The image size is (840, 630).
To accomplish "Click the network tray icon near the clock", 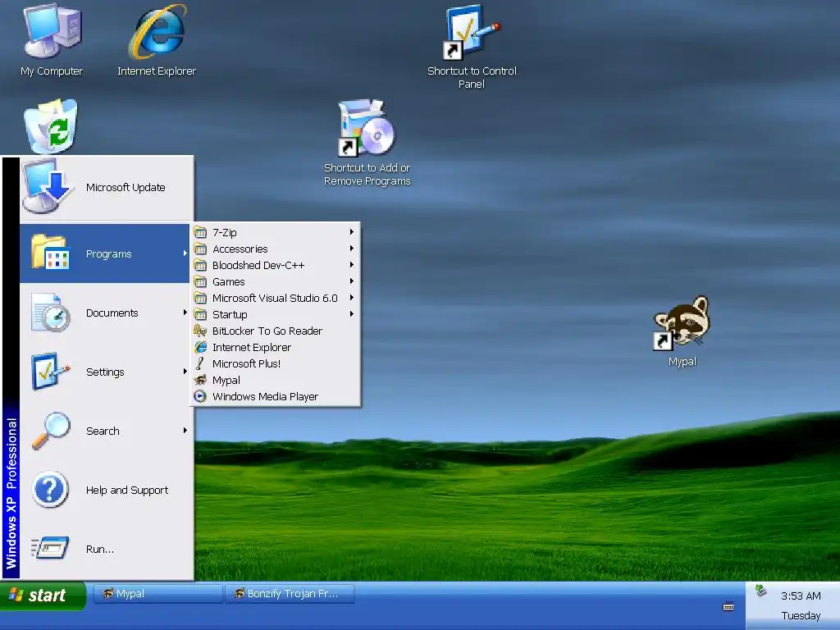I will click(x=760, y=591).
